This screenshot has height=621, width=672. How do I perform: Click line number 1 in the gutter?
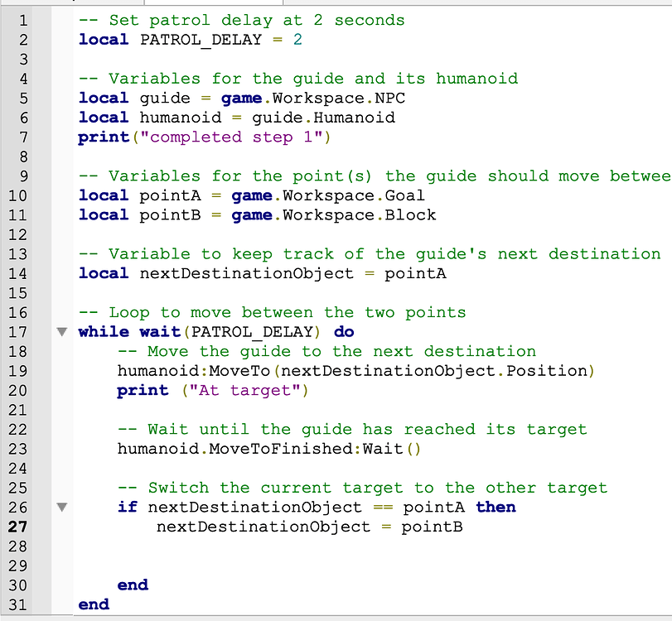[23, 21]
